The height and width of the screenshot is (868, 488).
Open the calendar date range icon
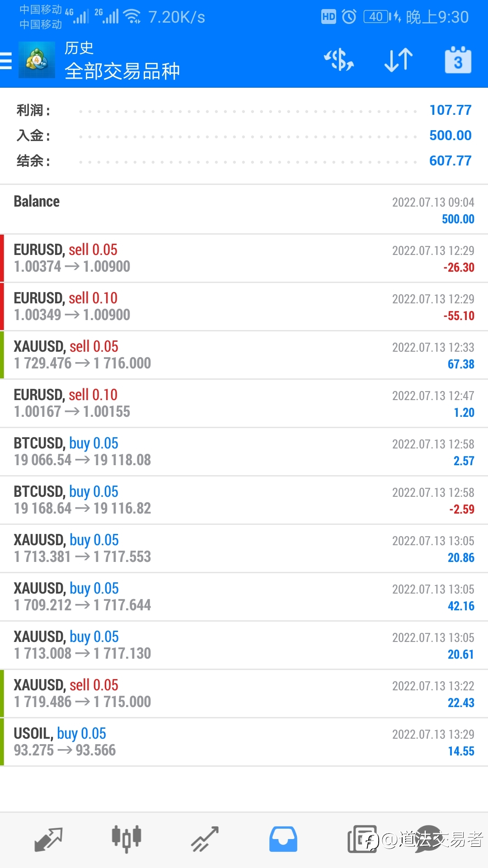(458, 60)
